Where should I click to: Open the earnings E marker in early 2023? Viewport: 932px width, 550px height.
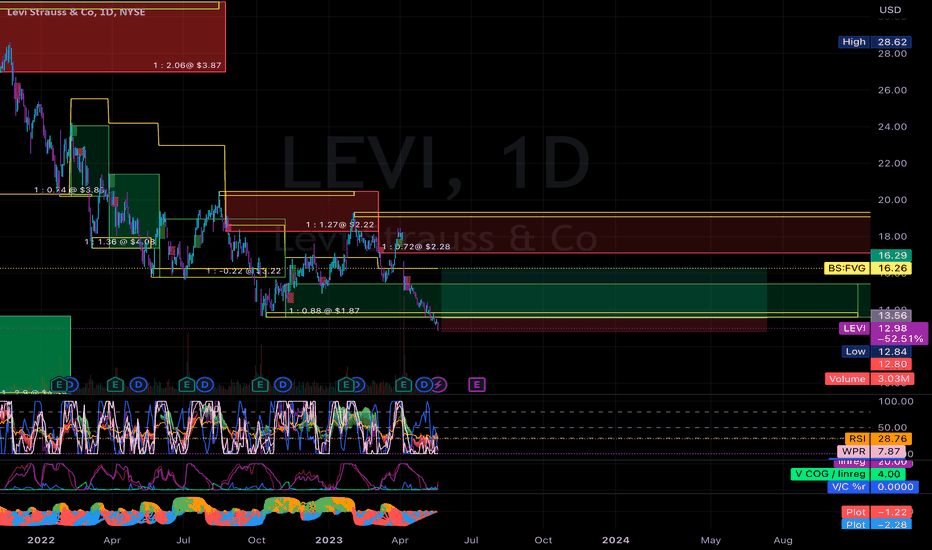(x=345, y=385)
